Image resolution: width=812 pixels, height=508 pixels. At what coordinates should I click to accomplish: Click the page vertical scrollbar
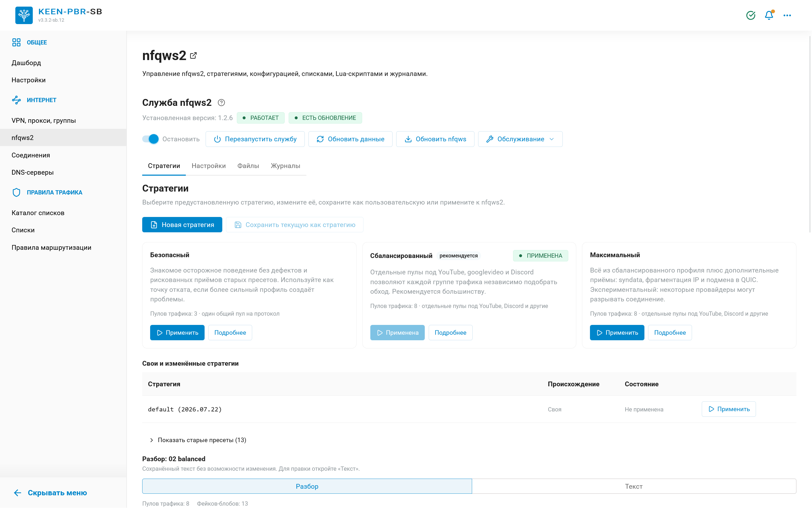810,134
